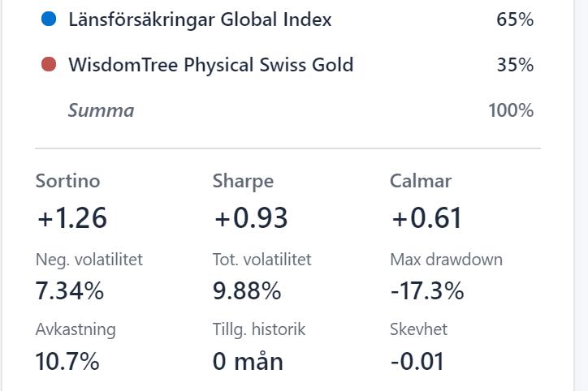The height and width of the screenshot is (391, 588).
Task: Select the Sharpe value +0.93
Action: (250, 218)
